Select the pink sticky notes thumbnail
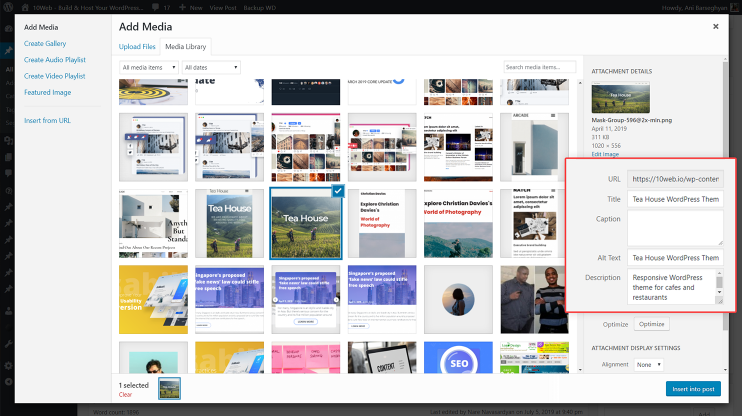This screenshot has height=416, width=742. coord(306,358)
